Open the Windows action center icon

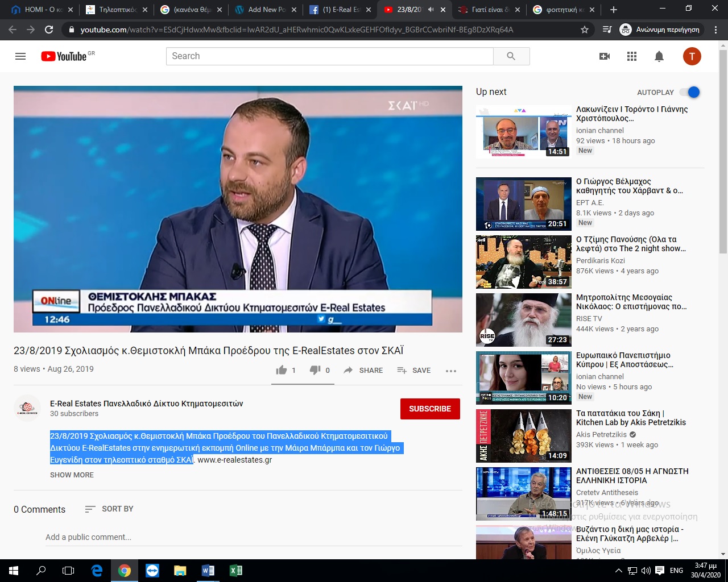(660, 571)
